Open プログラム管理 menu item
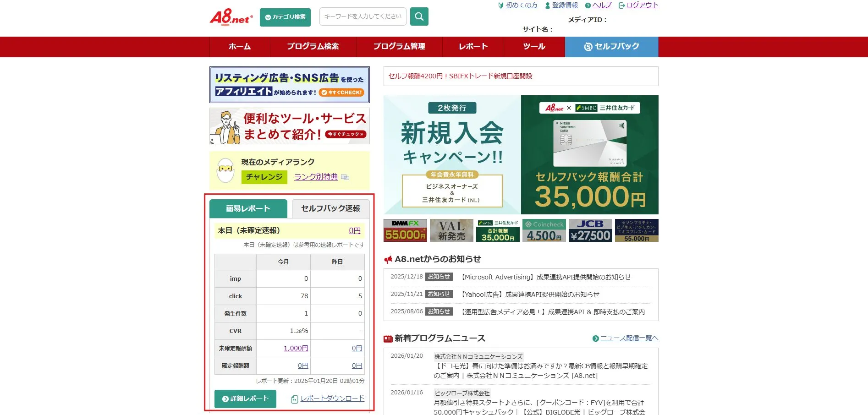The image size is (868, 415). 399,47
